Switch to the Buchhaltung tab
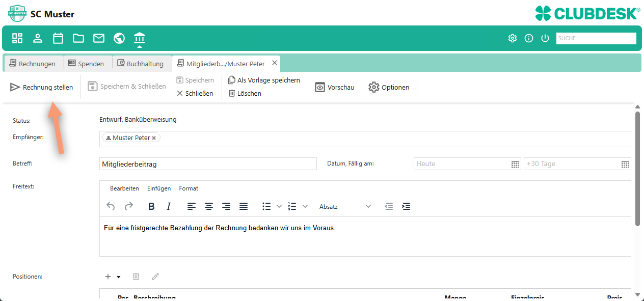Screen dimensions: 644x301 click(x=141, y=64)
